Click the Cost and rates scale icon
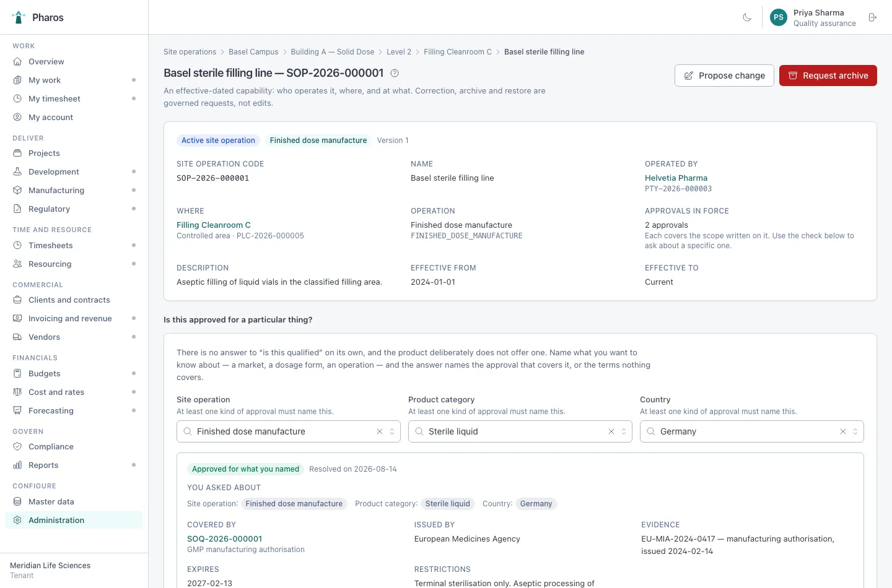The image size is (892, 588). point(17,392)
